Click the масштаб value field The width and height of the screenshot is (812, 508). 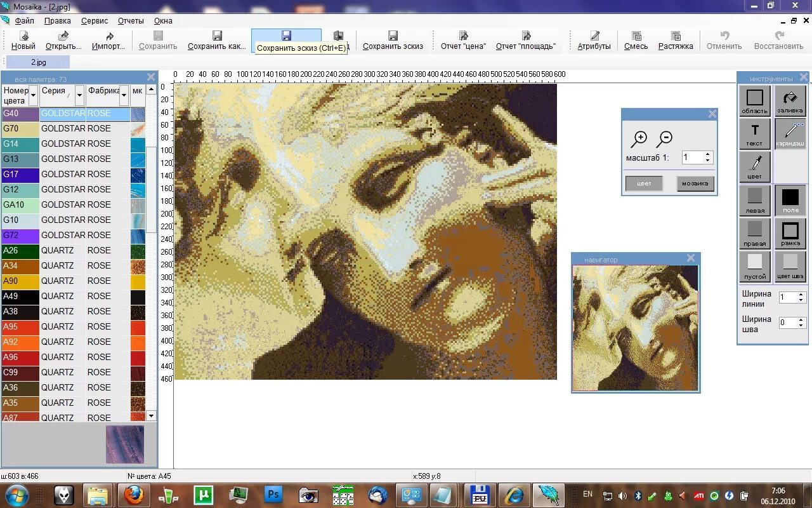[693, 157]
